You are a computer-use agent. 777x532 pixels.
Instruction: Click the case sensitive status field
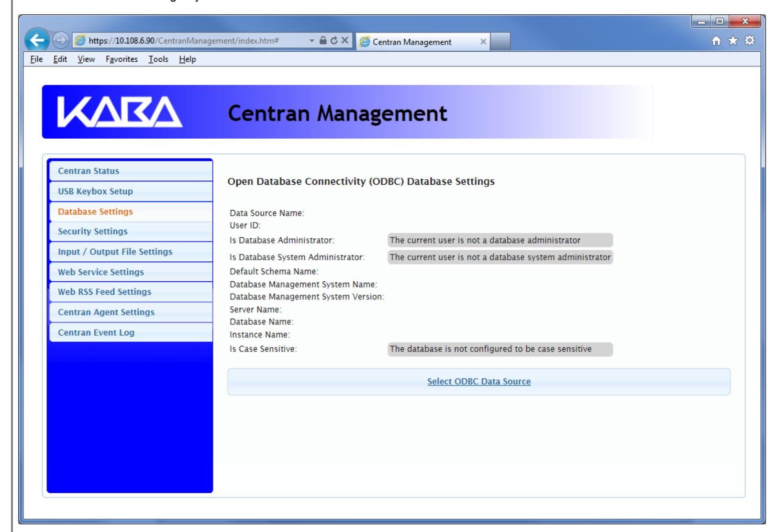[x=500, y=349]
